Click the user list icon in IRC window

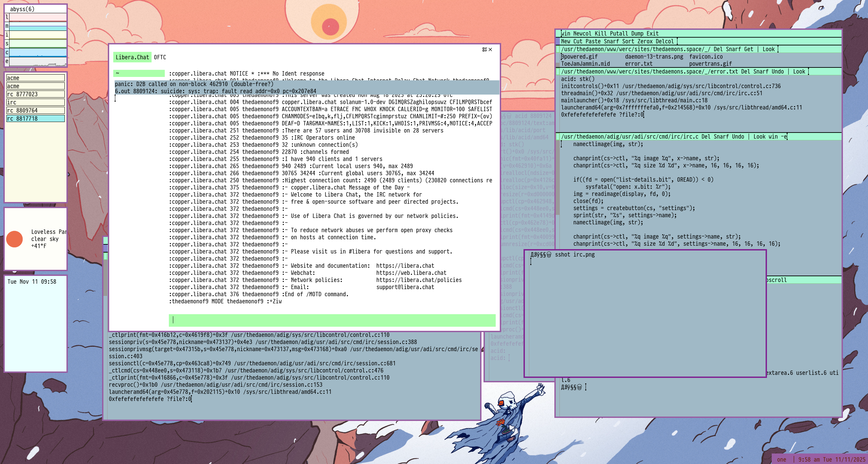(484, 49)
